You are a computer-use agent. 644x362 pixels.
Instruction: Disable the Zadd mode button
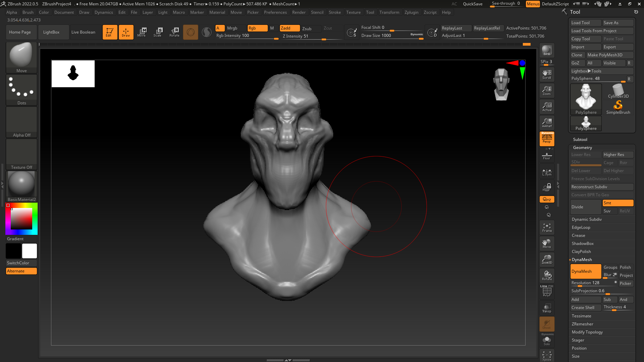[x=289, y=28]
